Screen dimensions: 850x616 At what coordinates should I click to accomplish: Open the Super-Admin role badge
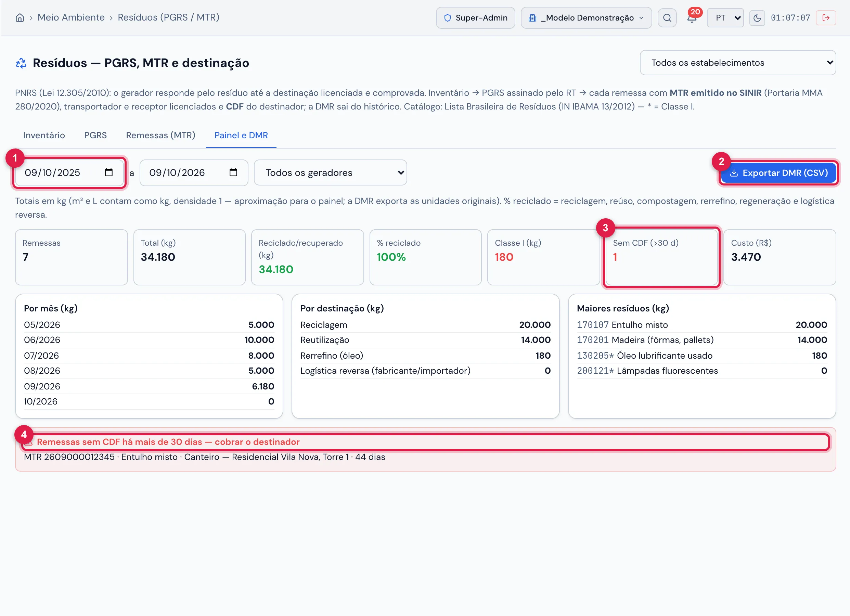click(x=476, y=17)
